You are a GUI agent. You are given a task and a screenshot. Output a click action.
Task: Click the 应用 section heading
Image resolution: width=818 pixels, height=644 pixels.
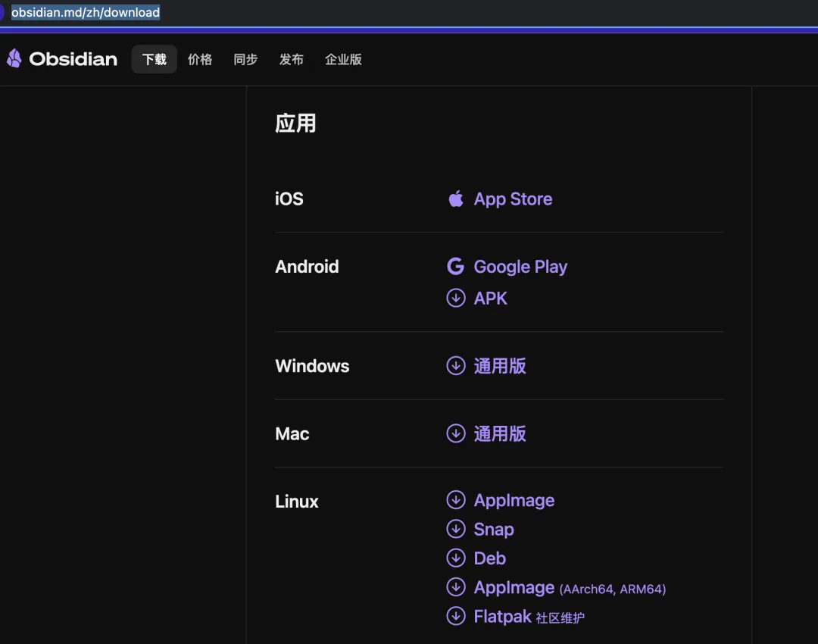click(x=295, y=123)
